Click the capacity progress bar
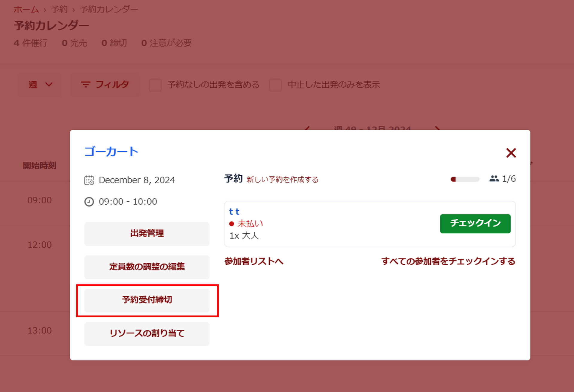The image size is (574, 392). (x=465, y=179)
